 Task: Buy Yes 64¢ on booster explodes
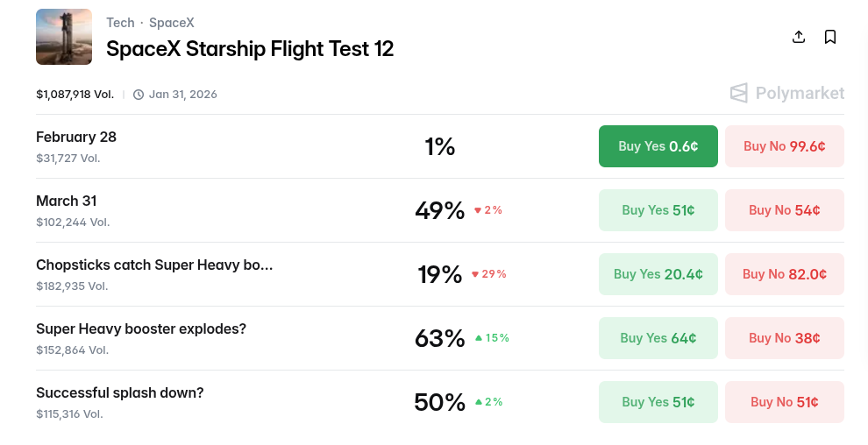[658, 338]
